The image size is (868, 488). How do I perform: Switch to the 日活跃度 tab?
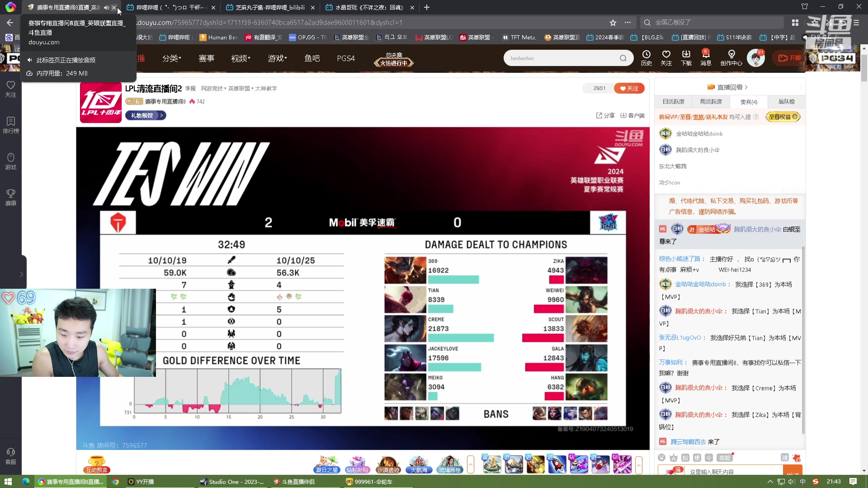coord(674,102)
